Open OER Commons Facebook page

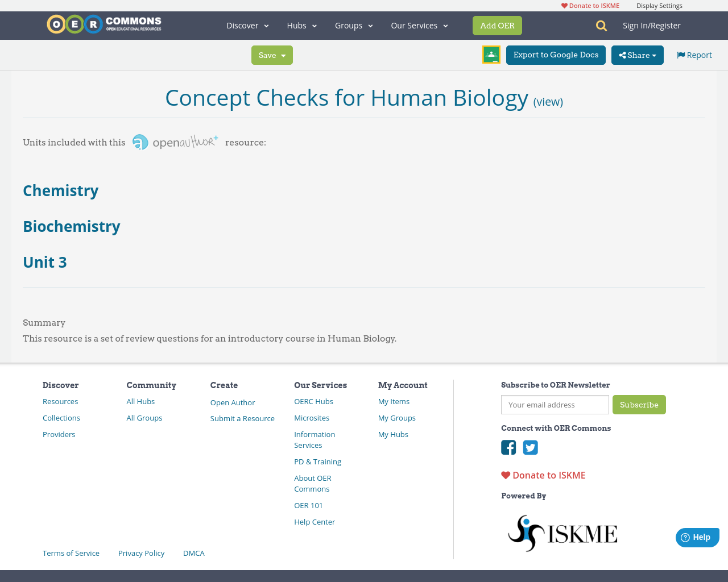click(508, 447)
